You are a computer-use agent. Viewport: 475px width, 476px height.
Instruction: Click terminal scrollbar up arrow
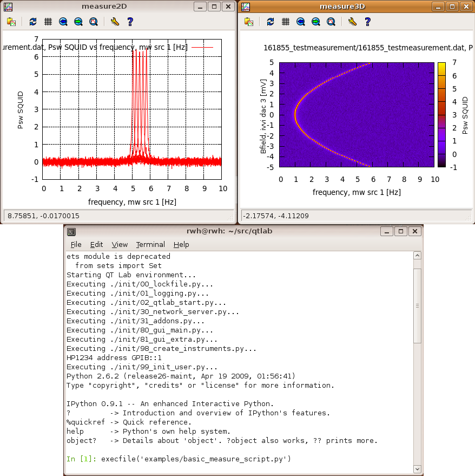417,256
